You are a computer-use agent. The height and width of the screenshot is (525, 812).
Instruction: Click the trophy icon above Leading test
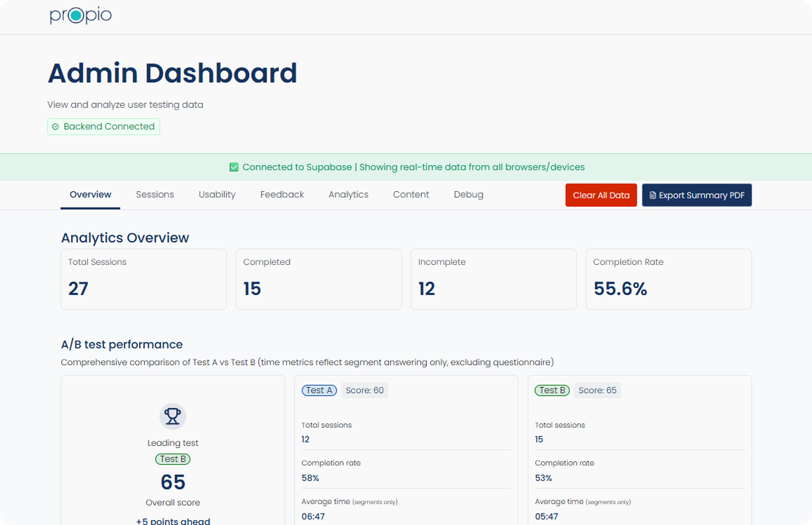(x=172, y=416)
